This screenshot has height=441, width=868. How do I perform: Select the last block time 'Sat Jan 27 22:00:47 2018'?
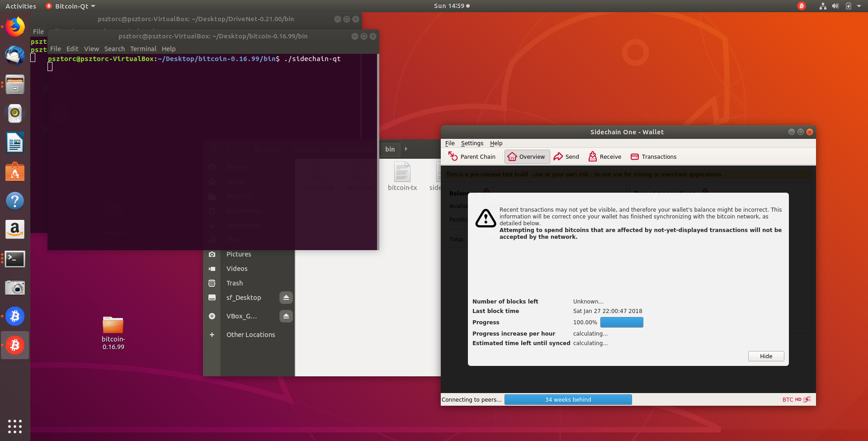coord(608,311)
